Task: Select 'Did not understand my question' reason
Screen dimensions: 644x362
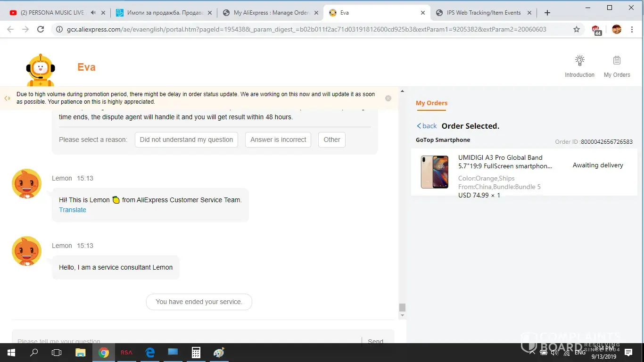Action: point(186,140)
